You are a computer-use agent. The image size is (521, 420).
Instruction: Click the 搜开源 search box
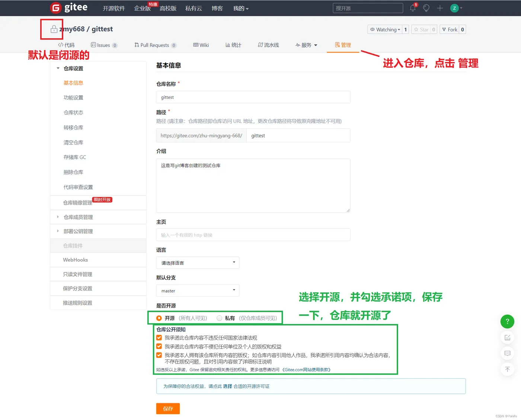click(368, 8)
